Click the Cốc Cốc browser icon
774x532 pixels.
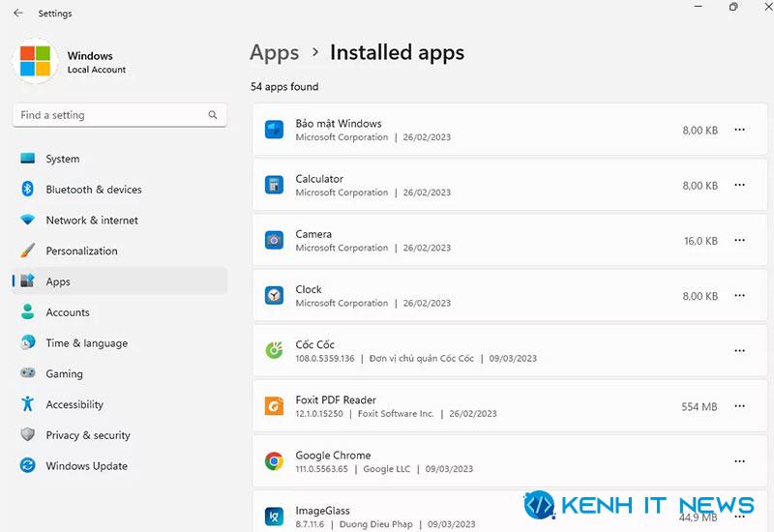[x=274, y=351]
